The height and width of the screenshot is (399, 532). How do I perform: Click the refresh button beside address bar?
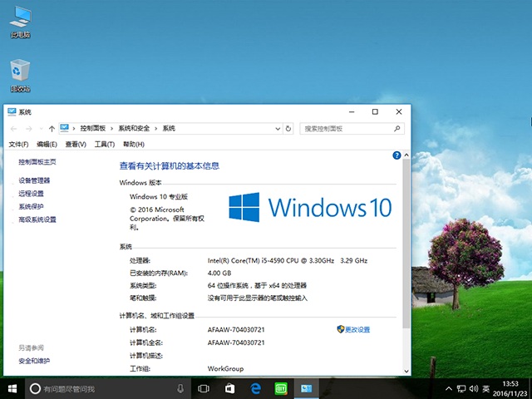(x=288, y=129)
